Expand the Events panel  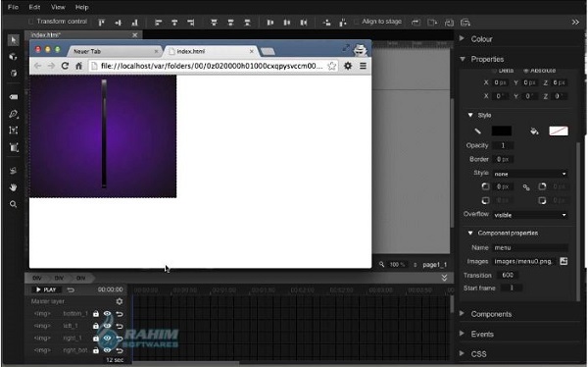coord(462,334)
